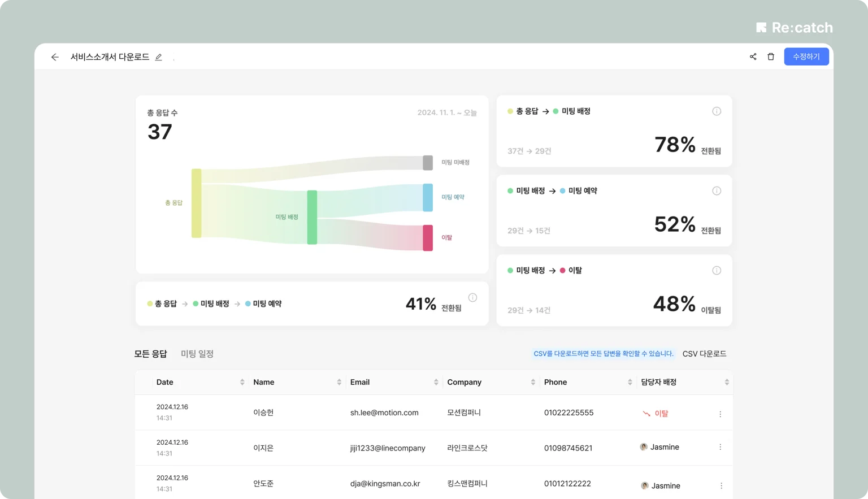Go back using the left arrow icon
This screenshot has height=499, width=868.
tap(55, 57)
